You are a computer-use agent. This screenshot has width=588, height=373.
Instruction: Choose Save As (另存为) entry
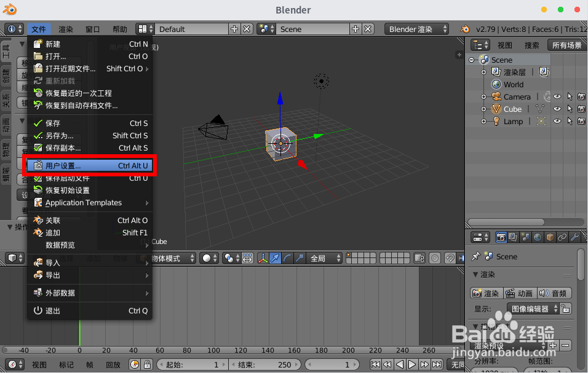pos(90,136)
